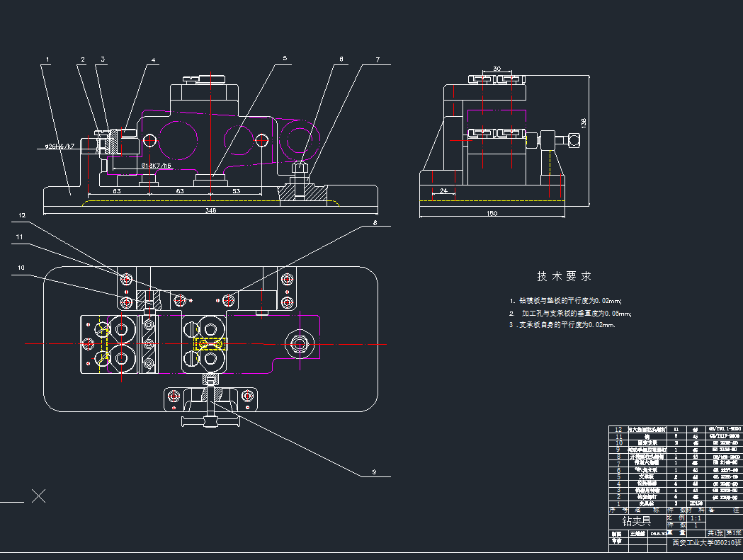Click the 西安工业大学050210班 text
The height and width of the screenshot is (560, 743).
coord(705,543)
